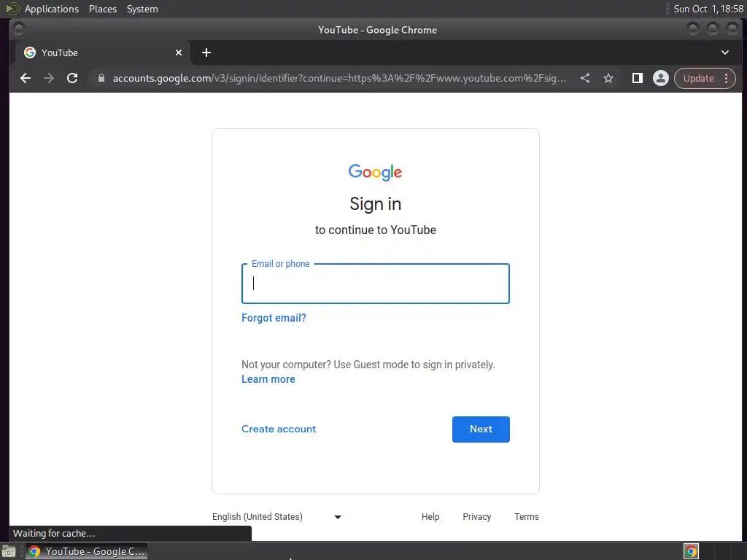Screen dimensions: 747x560
Task: Reload the page with the refresh icon
Action: click(72, 78)
